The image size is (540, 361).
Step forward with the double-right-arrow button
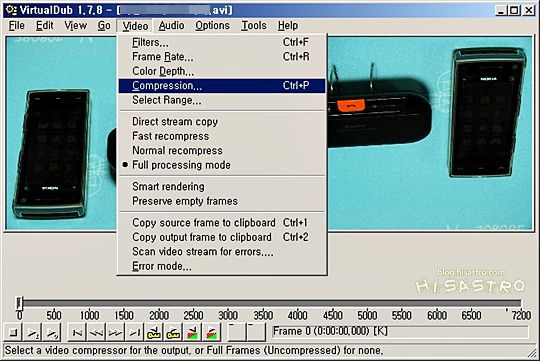click(116, 333)
